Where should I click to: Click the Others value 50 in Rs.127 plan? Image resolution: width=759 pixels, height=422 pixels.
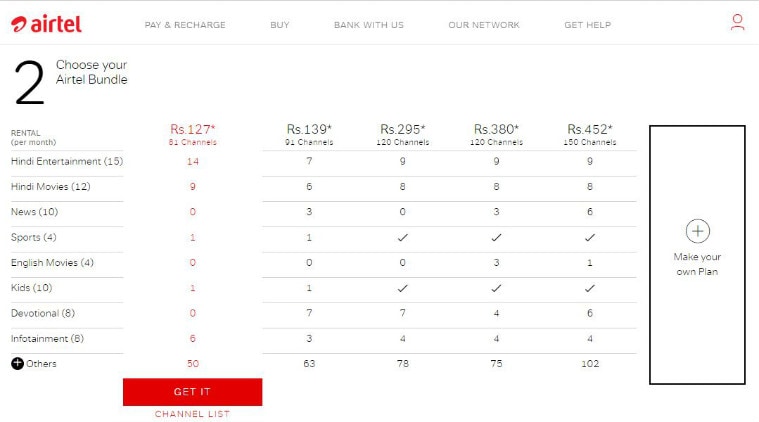(193, 364)
